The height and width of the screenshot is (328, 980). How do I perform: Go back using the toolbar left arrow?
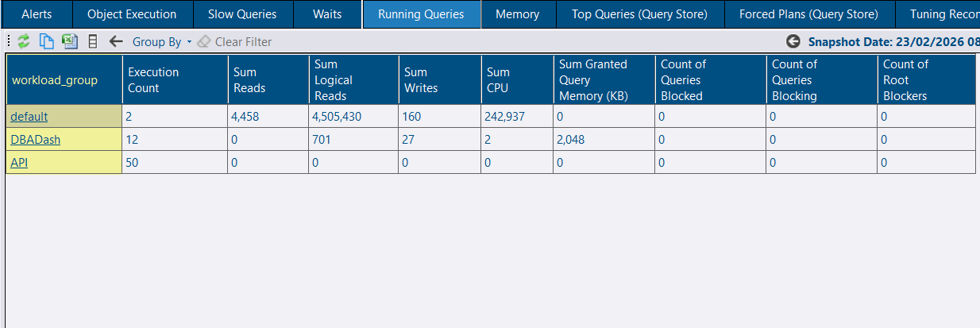coord(116,41)
